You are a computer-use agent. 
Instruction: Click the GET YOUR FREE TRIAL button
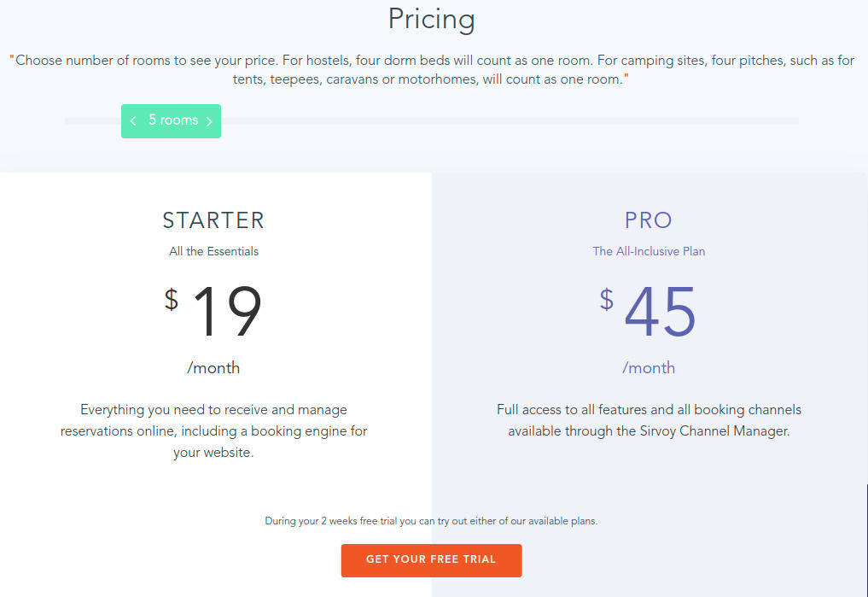(x=431, y=560)
